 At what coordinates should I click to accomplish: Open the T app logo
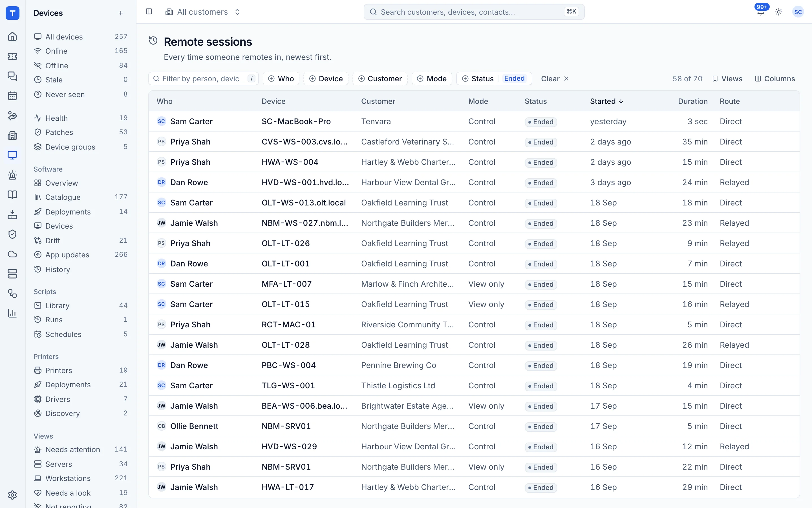(x=12, y=13)
